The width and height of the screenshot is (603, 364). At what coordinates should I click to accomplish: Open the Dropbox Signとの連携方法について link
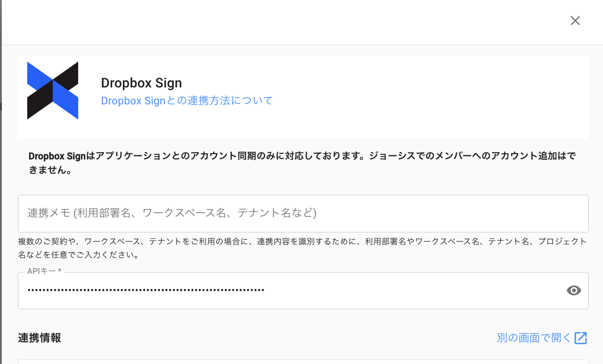pyautogui.click(x=187, y=101)
